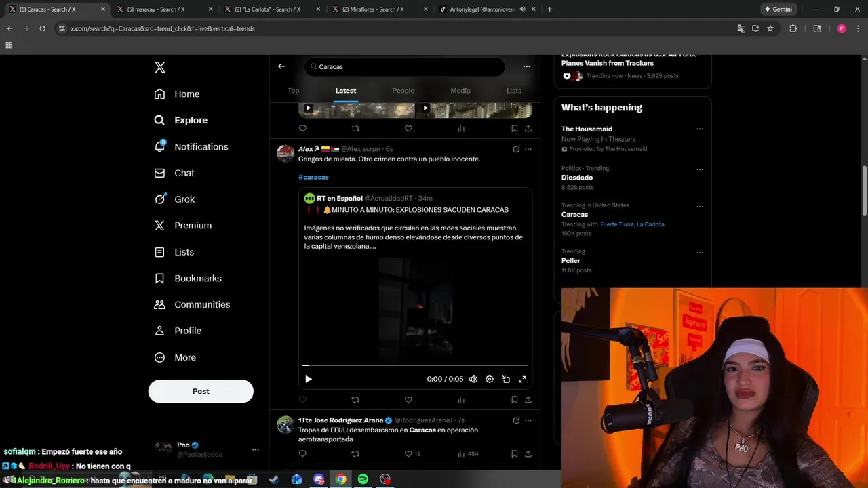Go back with search page arrow

tap(281, 66)
